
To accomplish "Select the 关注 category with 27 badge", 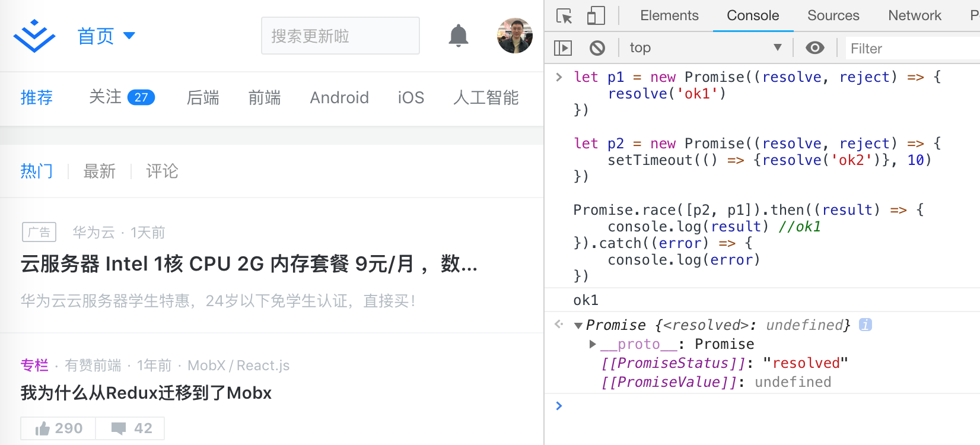I will [122, 97].
